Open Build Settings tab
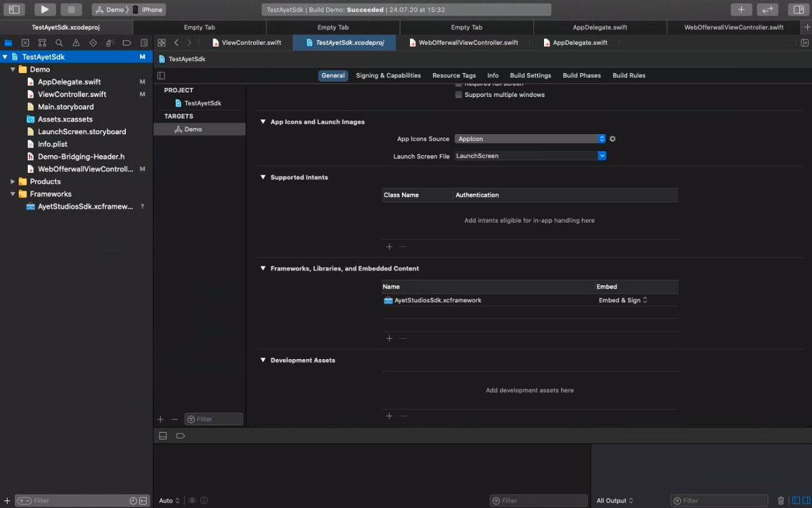Screen dimensions: 812x508 tap(531, 75)
